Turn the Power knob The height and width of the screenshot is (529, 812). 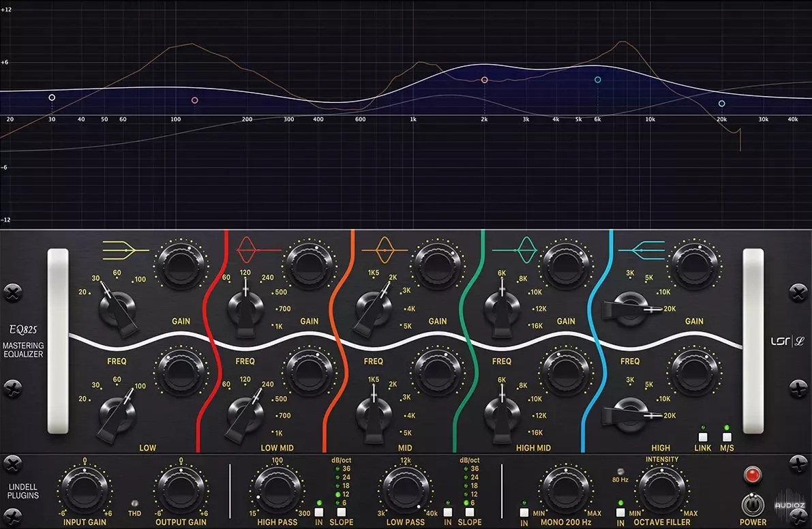point(753,504)
